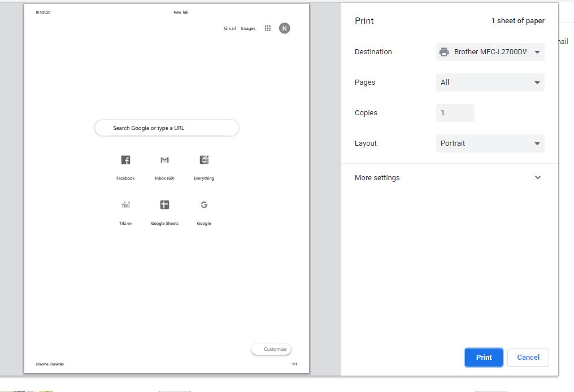Click the Inbox (69) shortcut icon

164,160
